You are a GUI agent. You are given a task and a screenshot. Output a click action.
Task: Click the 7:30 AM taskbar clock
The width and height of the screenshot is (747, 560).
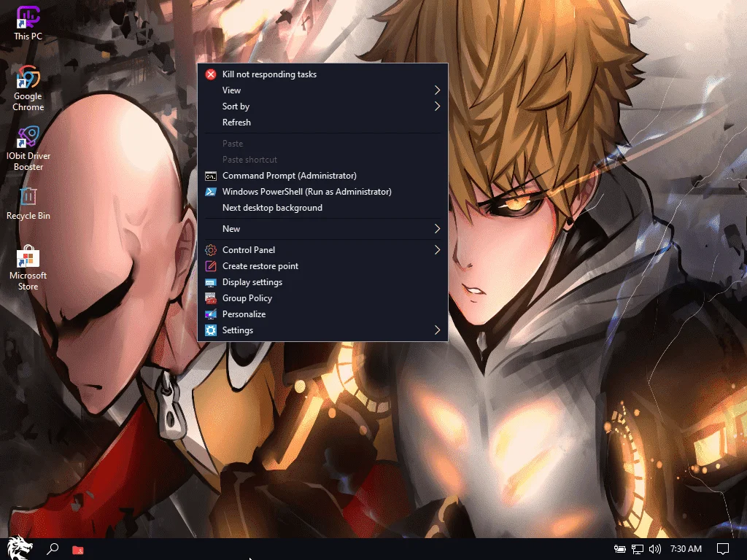686,549
